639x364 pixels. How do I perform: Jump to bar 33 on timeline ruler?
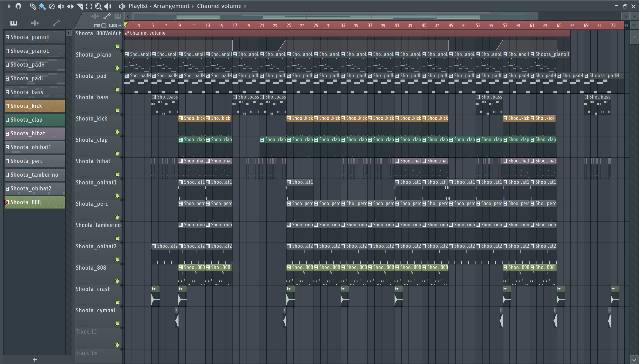tap(343, 26)
